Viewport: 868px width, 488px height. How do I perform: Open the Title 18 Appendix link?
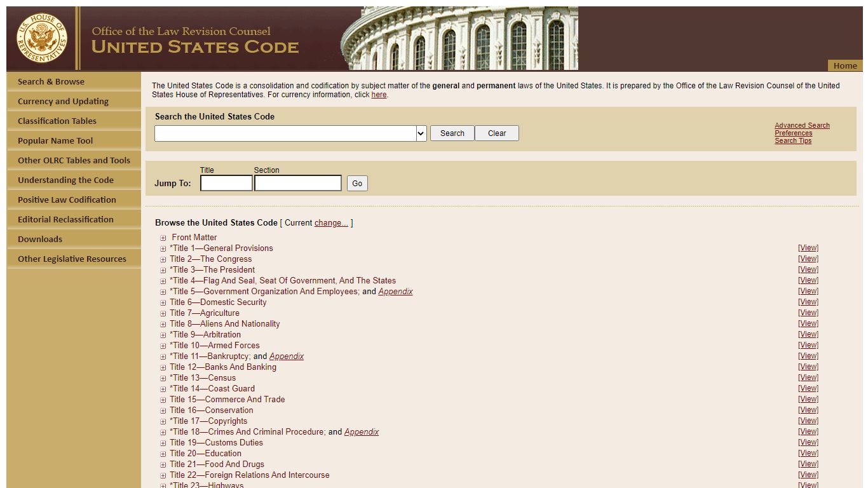coord(362,432)
